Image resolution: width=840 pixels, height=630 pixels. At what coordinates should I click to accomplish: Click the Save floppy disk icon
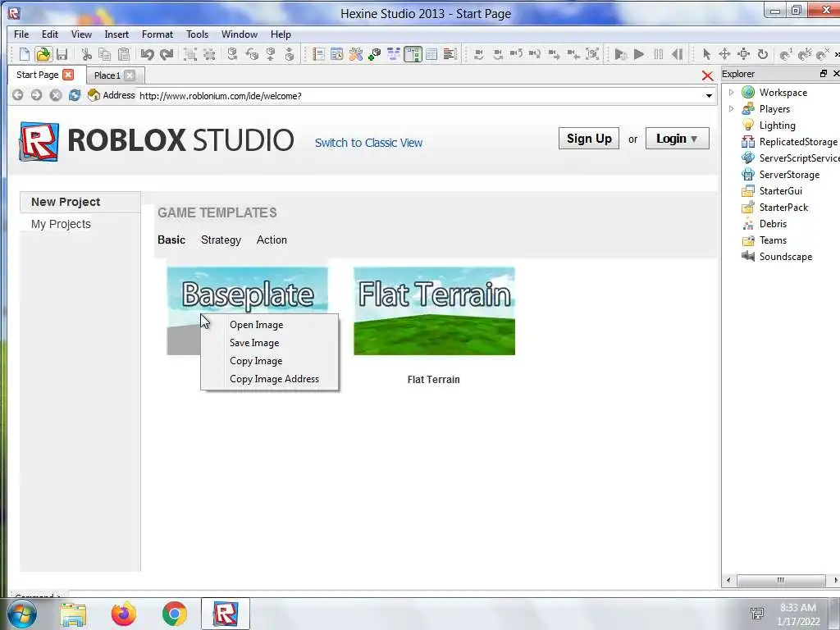click(62, 54)
